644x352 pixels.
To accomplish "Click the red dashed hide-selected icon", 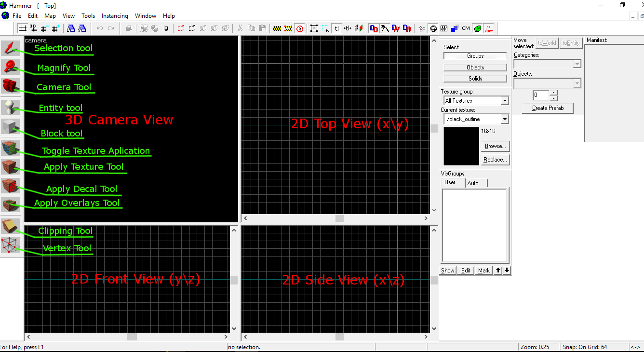I will point(181,28).
